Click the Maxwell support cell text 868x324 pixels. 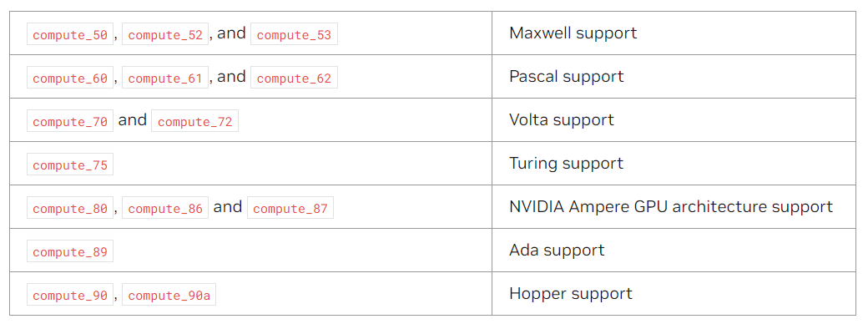(x=573, y=33)
